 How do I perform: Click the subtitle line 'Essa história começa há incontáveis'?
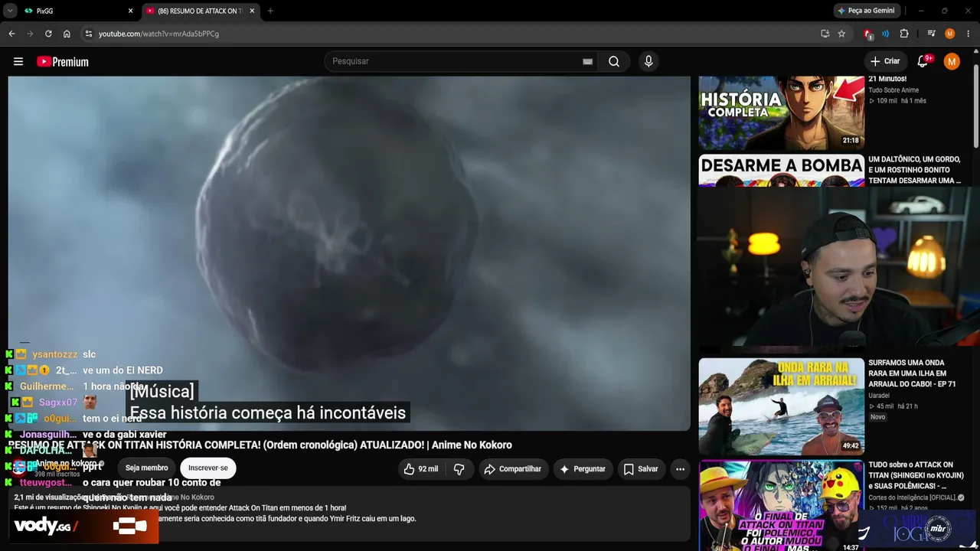point(268,413)
